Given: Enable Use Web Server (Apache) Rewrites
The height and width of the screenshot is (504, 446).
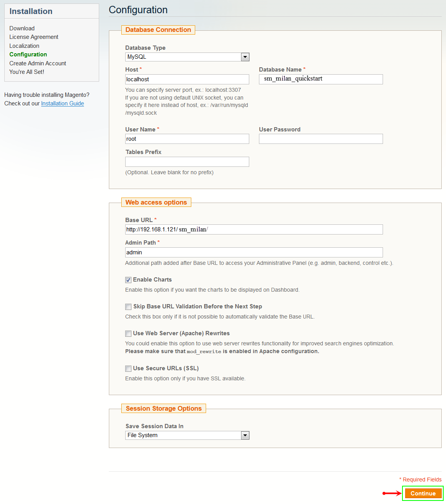Looking at the screenshot, I should (128, 334).
